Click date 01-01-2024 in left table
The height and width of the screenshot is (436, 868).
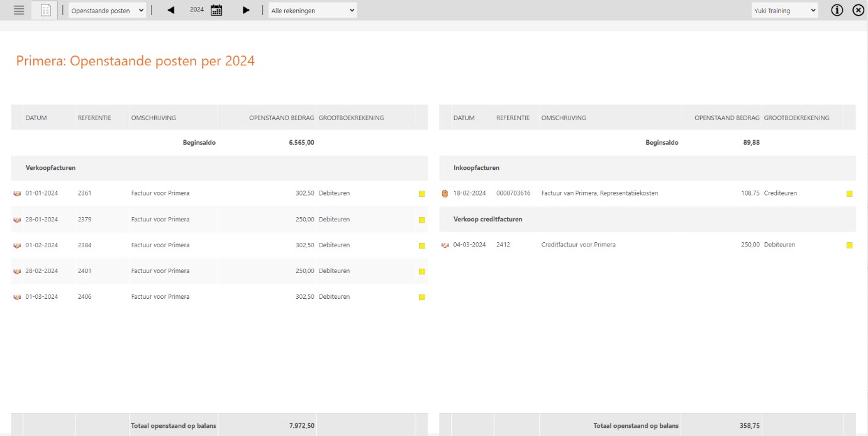42,193
